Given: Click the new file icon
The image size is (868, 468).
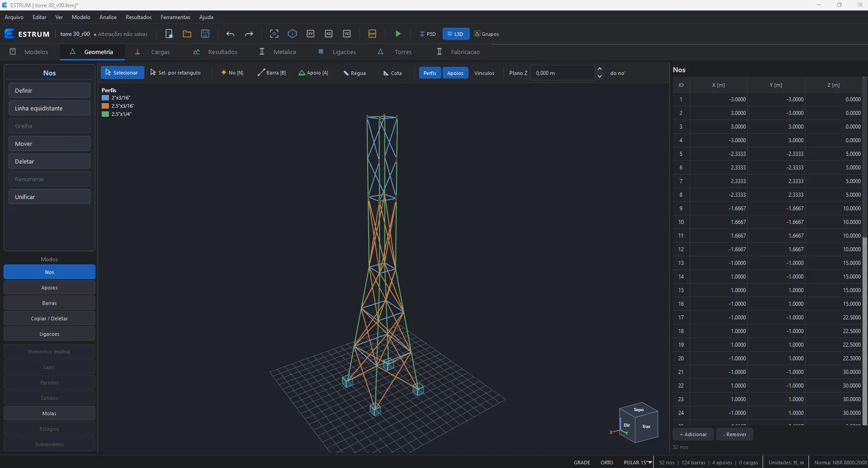Looking at the screenshot, I should click(169, 34).
